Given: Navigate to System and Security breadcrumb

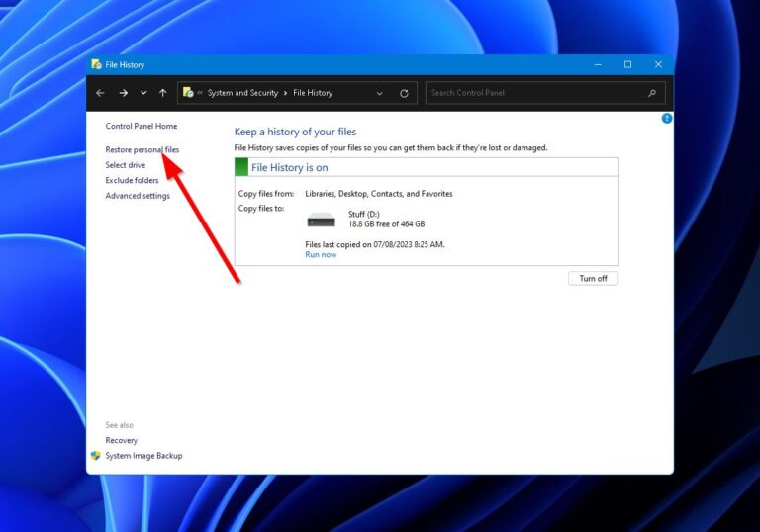Looking at the screenshot, I should click(x=242, y=93).
